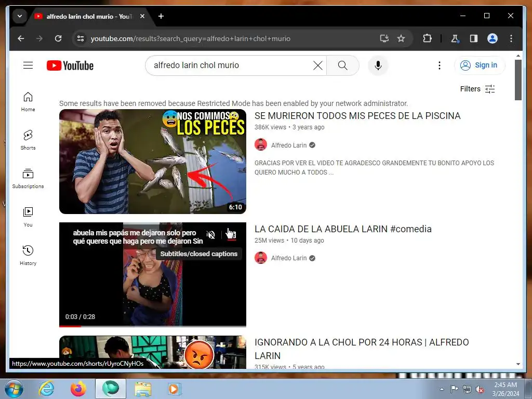Show hidden tray icons arrow
The width and height of the screenshot is (532, 399).
(x=442, y=389)
